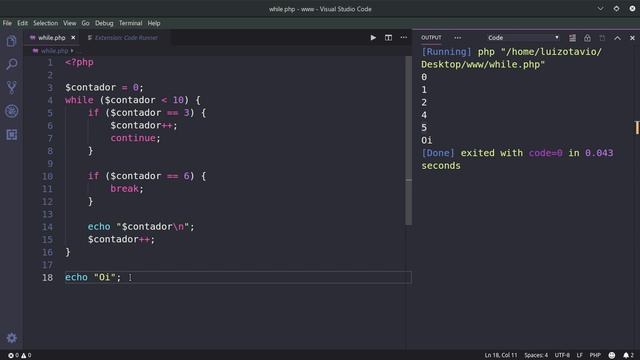Open the output channel Code dropdown

click(x=523, y=38)
